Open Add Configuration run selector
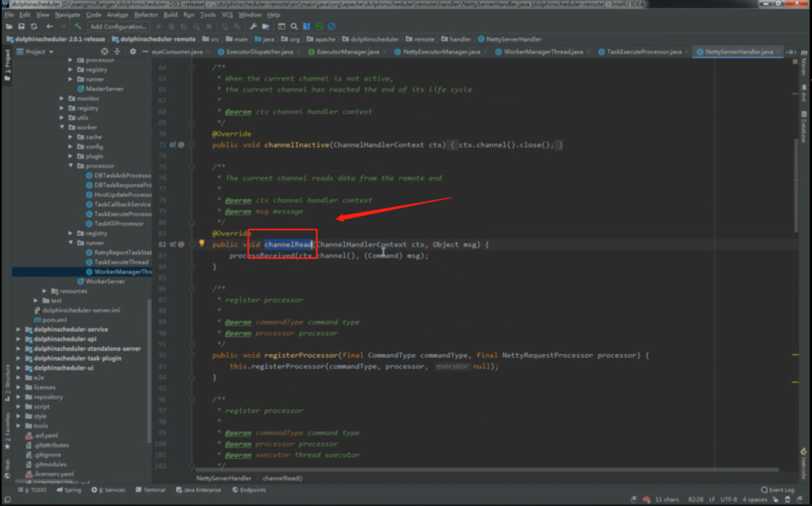This screenshot has height=506, width=812. point(118,26)
